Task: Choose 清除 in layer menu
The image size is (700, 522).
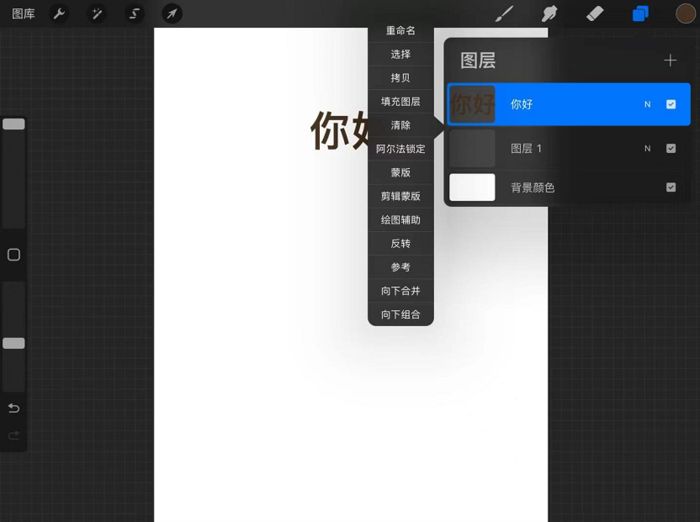Action: [400, 125]
